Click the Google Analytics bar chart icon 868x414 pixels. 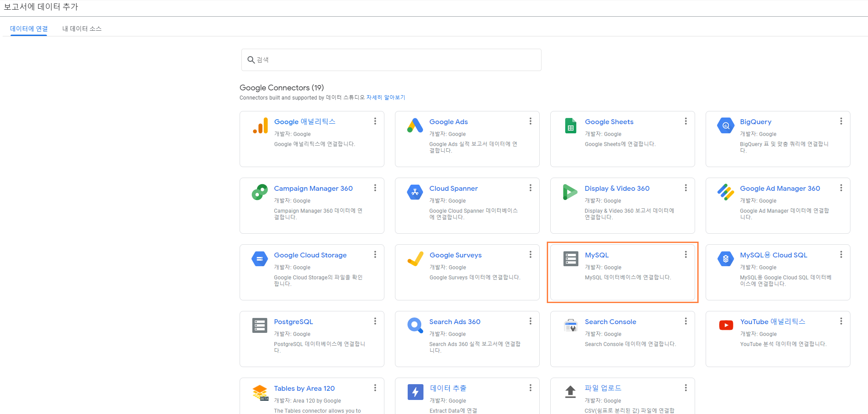point(260,126)
